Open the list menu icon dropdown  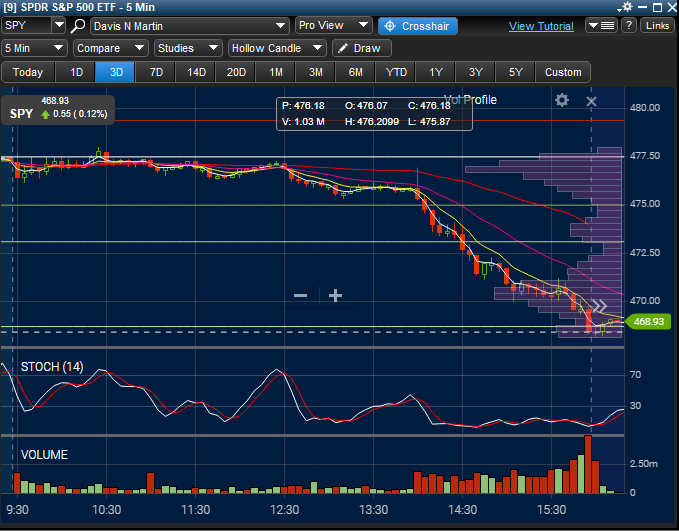[601, 26]
